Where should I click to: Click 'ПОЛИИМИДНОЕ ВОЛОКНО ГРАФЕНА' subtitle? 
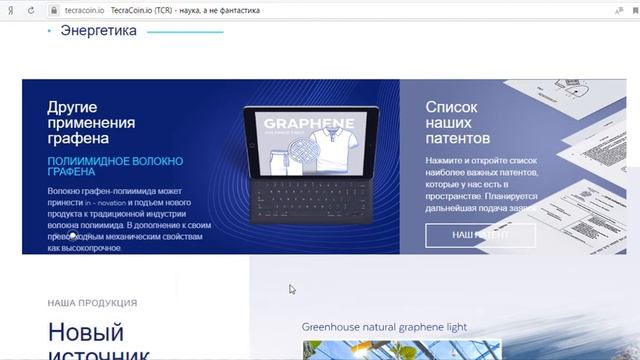coord(115,166)
